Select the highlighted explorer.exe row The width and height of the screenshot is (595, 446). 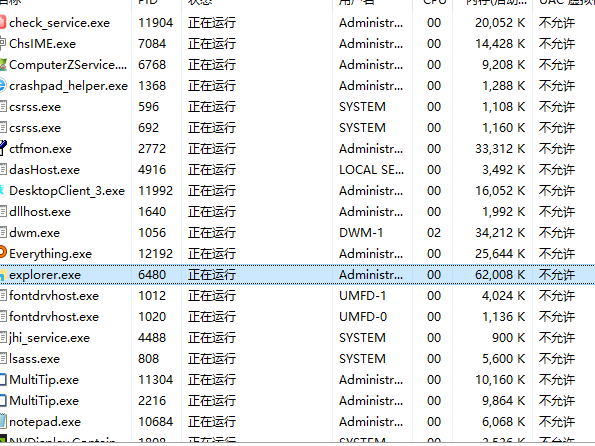pos(298,274)
